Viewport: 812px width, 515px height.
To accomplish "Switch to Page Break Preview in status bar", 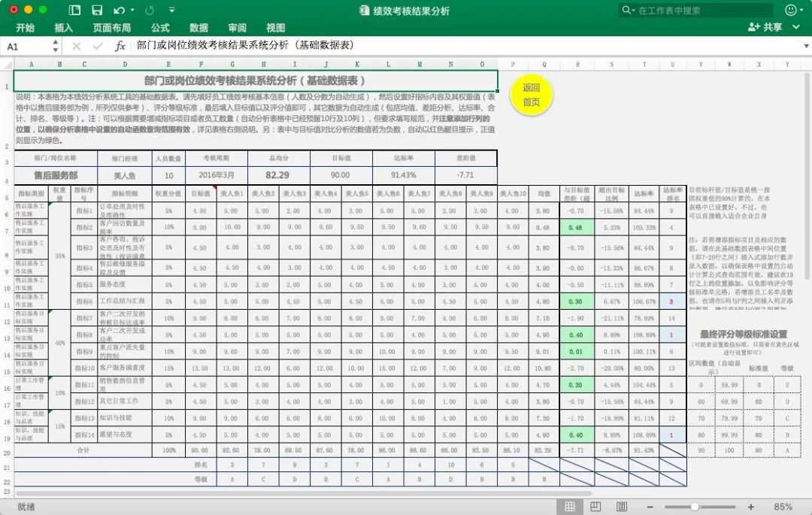I will click(x=622, y=507).
